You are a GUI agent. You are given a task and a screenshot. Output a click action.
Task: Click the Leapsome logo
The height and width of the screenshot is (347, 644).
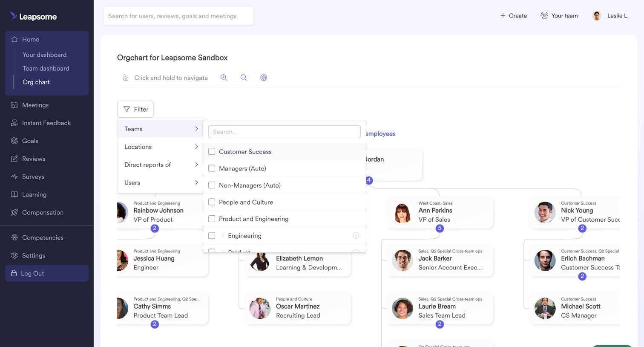[x=33, y=17]
